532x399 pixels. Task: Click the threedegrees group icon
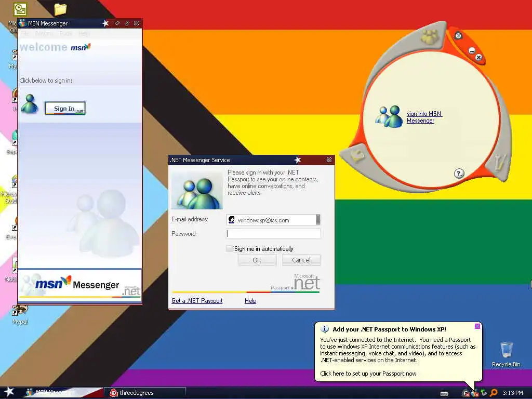(430, 36)
